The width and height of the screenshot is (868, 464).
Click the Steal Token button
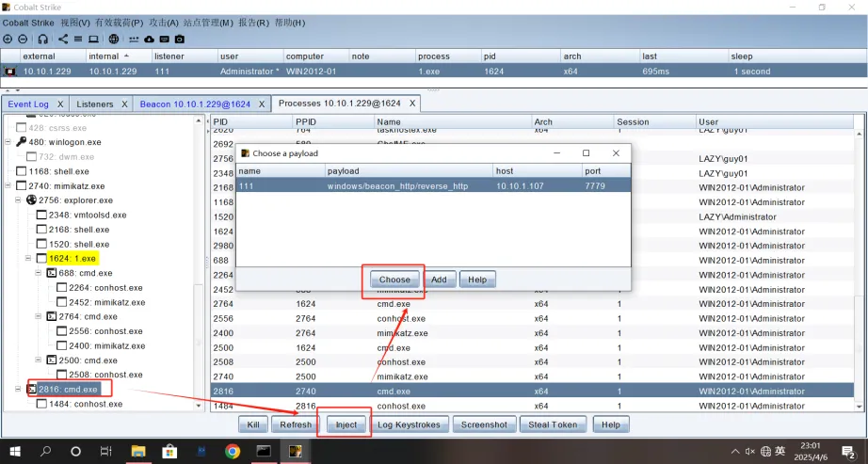coord(553,424)
